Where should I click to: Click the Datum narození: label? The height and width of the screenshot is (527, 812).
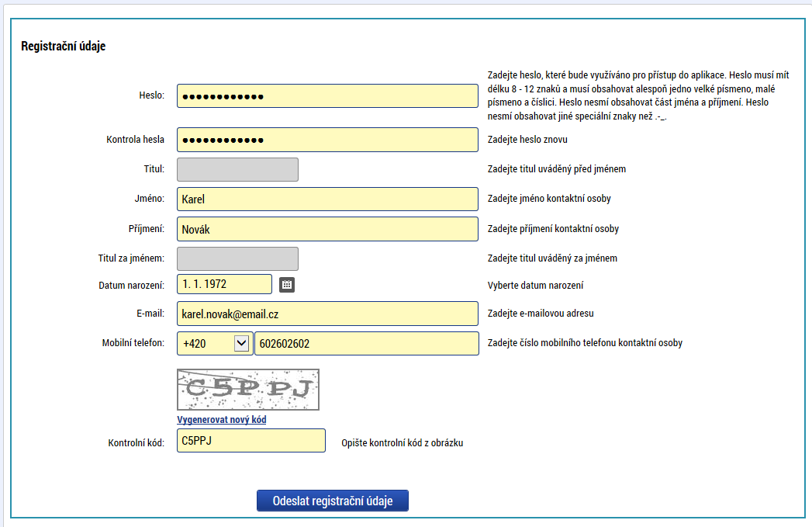[132, 285]
